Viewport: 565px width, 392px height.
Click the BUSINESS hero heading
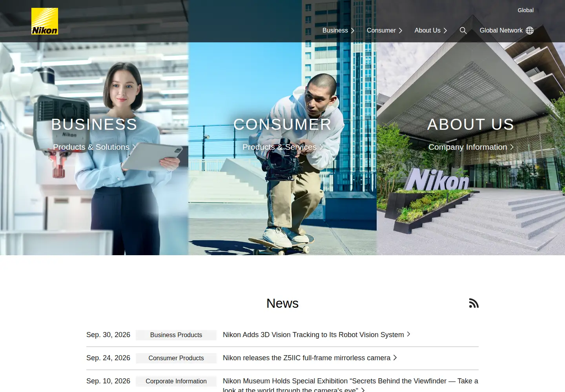(x=94, y=124)
